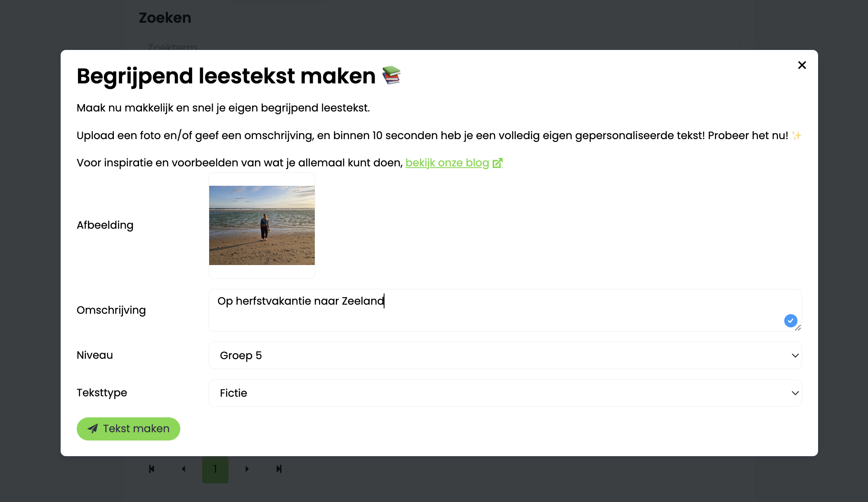Go to previous page arrow
The image size is (868, 502).
(x=184, y=469)
